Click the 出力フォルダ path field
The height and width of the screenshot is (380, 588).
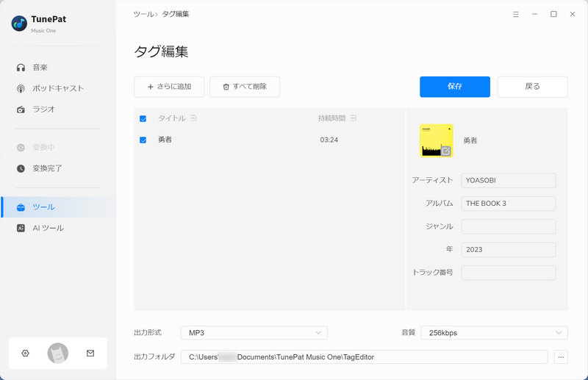point(364,357)
